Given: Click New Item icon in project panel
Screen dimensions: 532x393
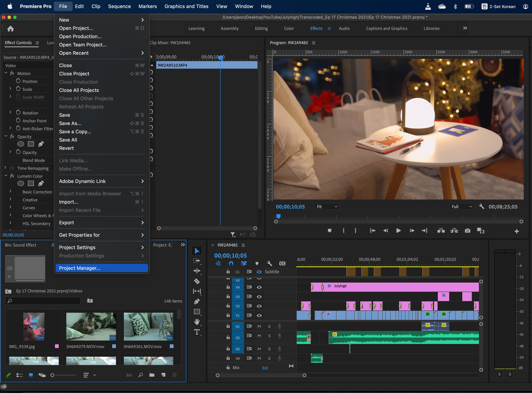Looking at the screenshot, I should pos(163,375).
